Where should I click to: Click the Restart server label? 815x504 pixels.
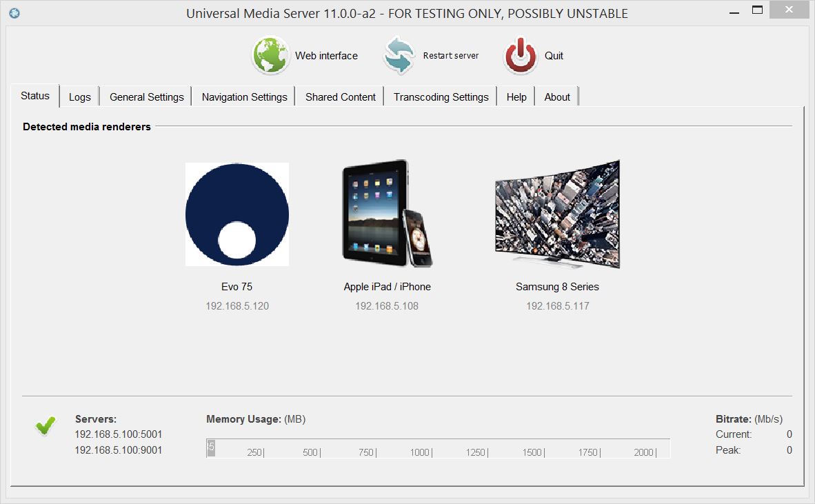[451, 56]
